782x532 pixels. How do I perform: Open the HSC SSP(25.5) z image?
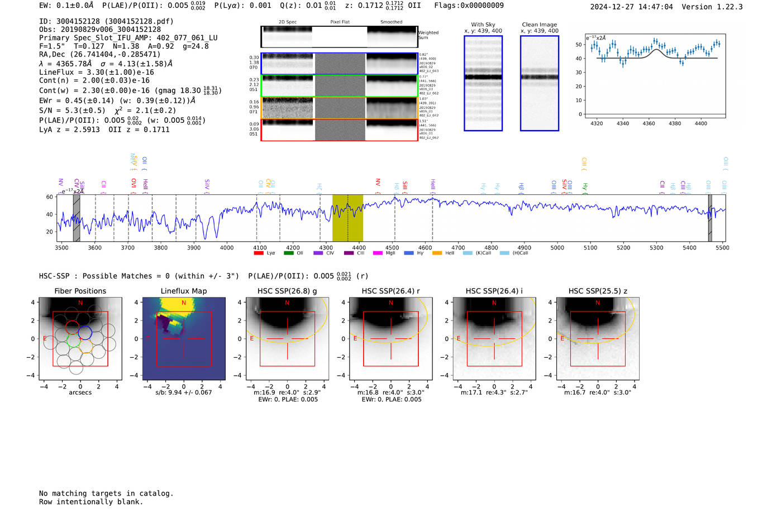pos(598,339)
